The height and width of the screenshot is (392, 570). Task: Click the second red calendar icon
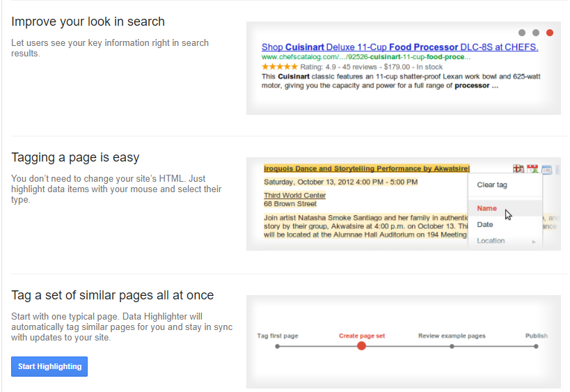[532, 168]
